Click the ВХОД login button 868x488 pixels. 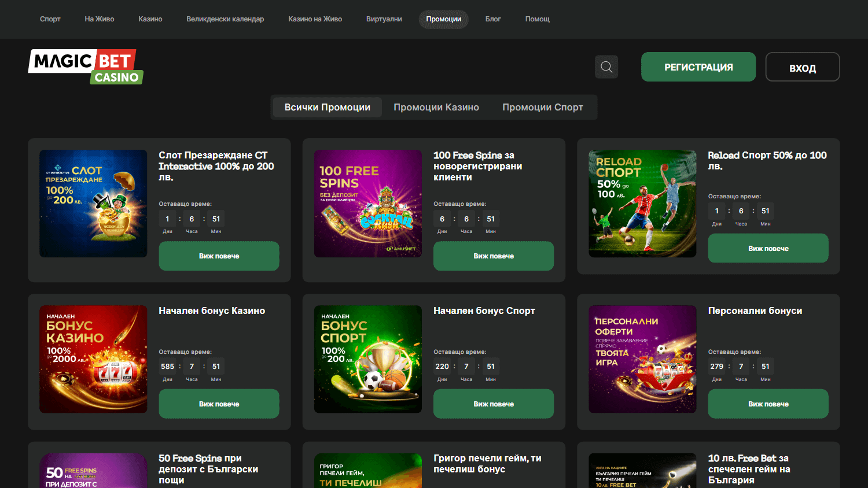(803, 67)
